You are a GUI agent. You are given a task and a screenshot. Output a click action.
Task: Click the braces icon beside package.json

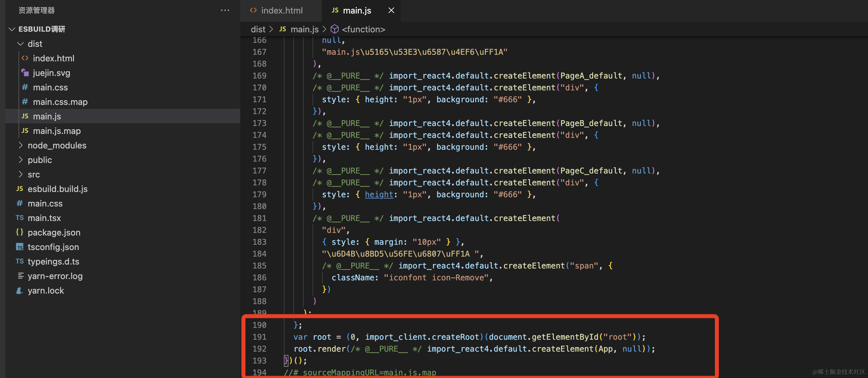pos(20,232)
